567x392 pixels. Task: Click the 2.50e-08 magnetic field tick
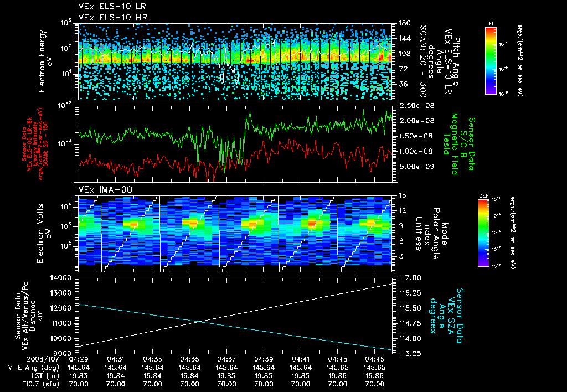pos(416,106)
